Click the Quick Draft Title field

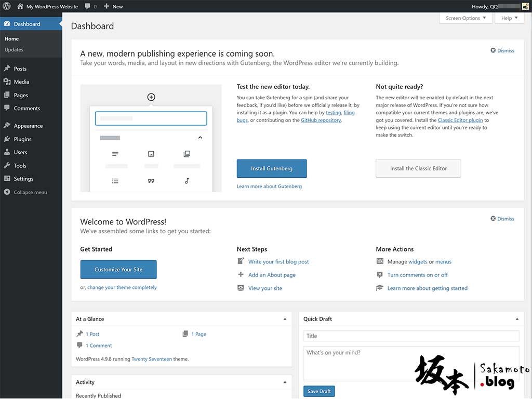tap(411, 336)
